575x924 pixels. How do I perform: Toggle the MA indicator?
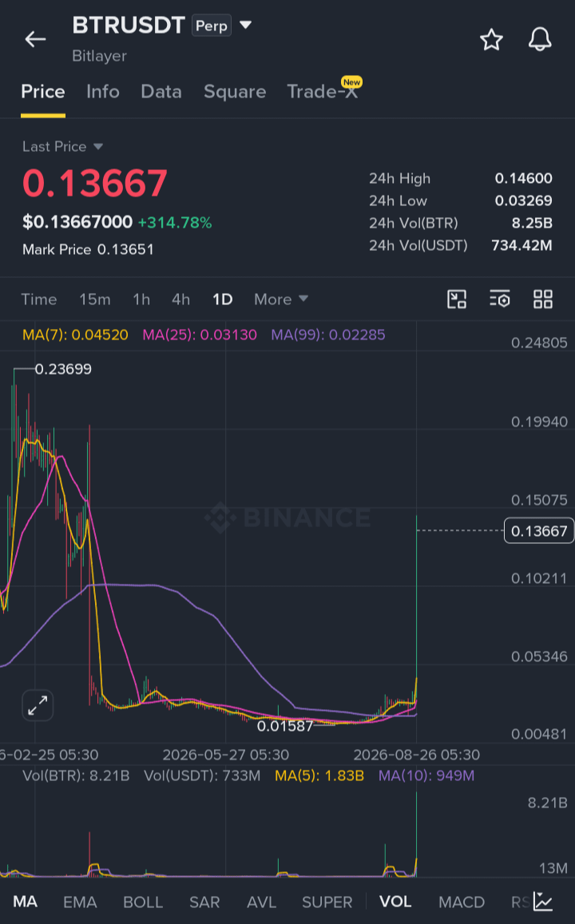26,902
